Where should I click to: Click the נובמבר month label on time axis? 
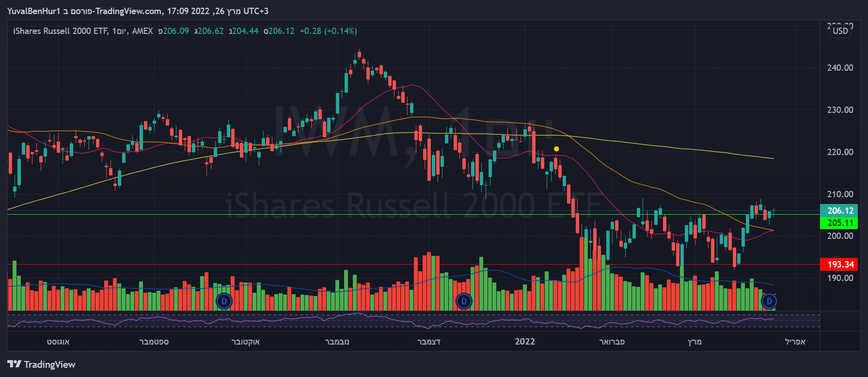coord(337,342)
